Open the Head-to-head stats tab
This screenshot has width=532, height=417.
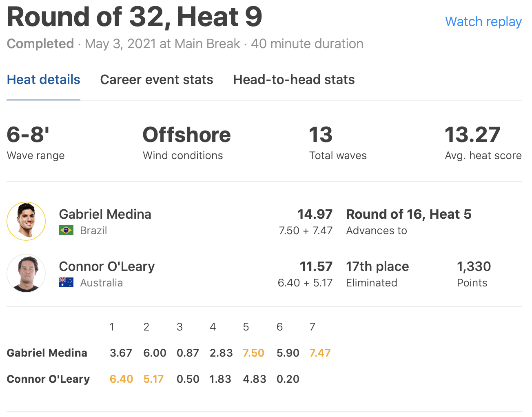pos(294,80)
